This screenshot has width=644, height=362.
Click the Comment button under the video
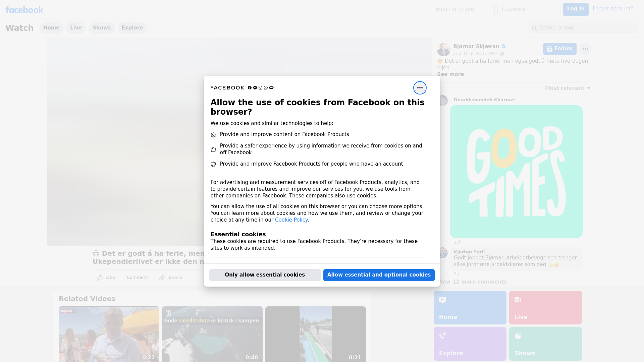coord(137,278)
